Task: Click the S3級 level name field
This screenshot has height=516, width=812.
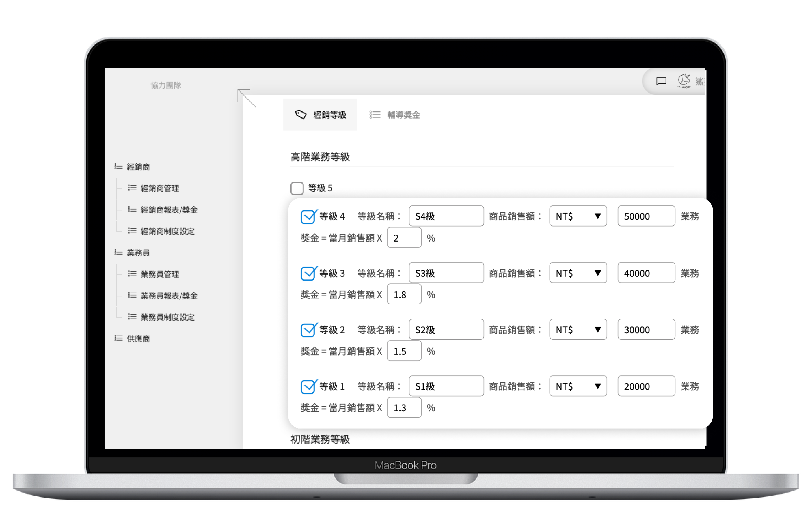Action: click(x=446, y=273)
